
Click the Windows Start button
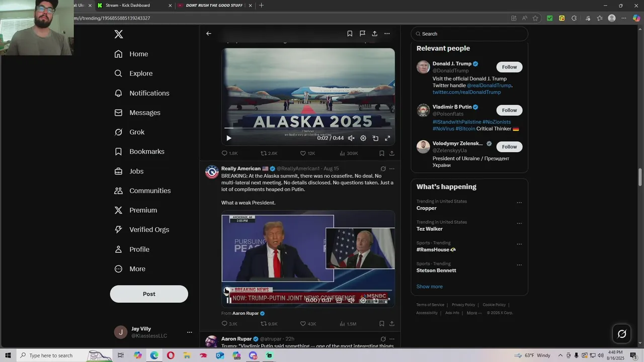[x=8, y=355]
